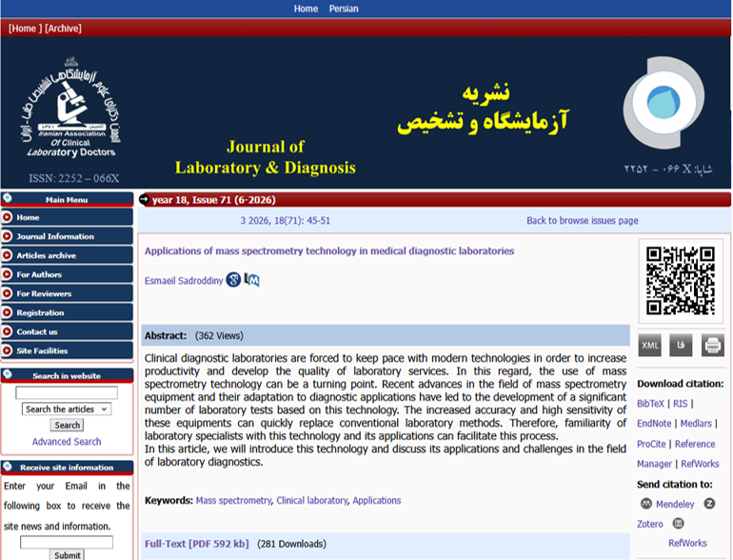The image size is (733, 560).
Task: Click the Iranian Association laboratory doctors logo
Action: click(x=70, y=108)
